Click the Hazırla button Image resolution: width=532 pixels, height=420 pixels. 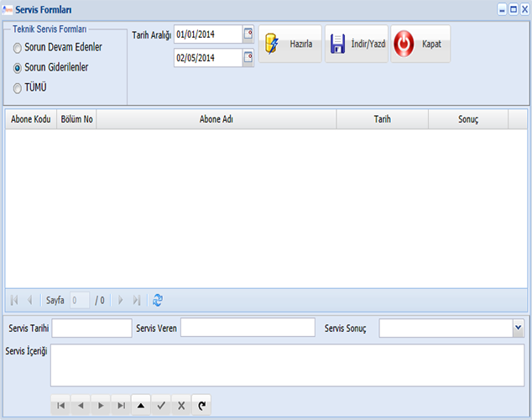pos(290,44)
